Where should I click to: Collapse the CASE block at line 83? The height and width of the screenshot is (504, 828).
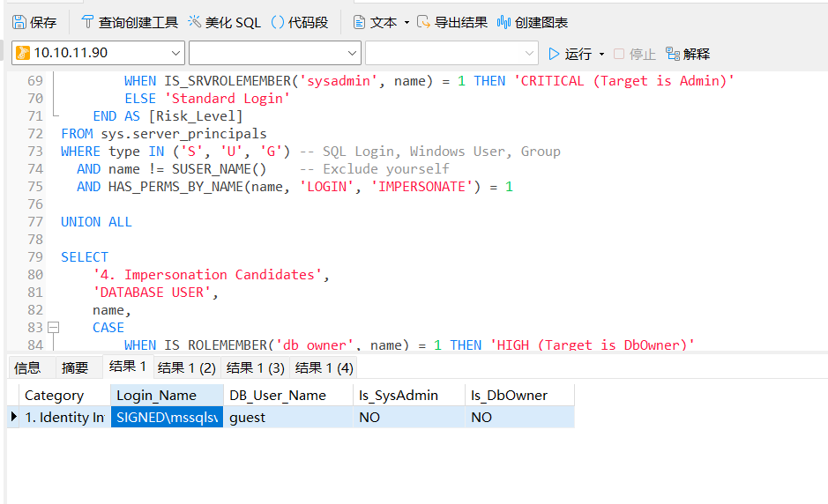click(x=54, y=327)
